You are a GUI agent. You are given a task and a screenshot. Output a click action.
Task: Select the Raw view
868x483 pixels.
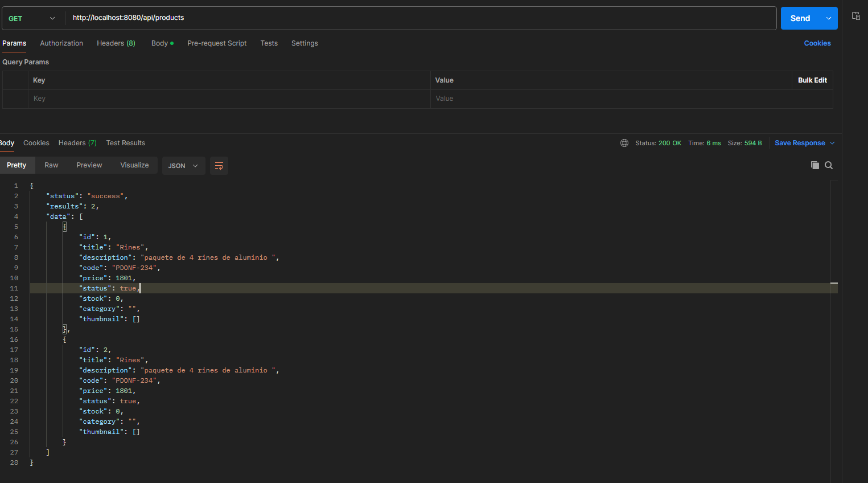pos(51,165)
